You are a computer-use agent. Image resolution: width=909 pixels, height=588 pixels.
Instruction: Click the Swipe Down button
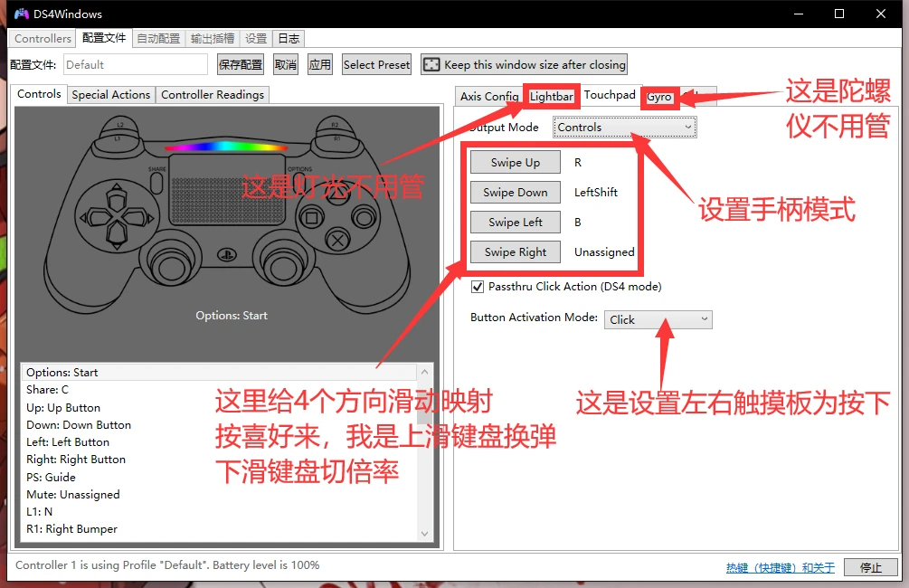click(516, 192)
